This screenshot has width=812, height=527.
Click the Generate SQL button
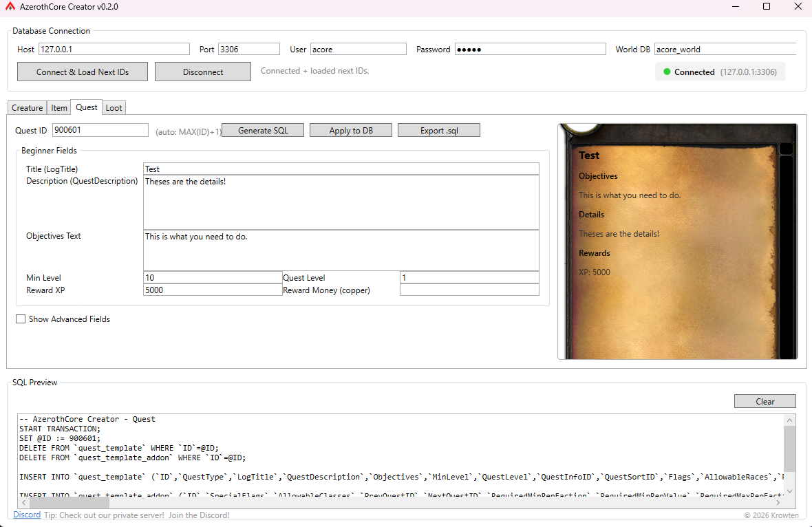[x=262, y=131]
